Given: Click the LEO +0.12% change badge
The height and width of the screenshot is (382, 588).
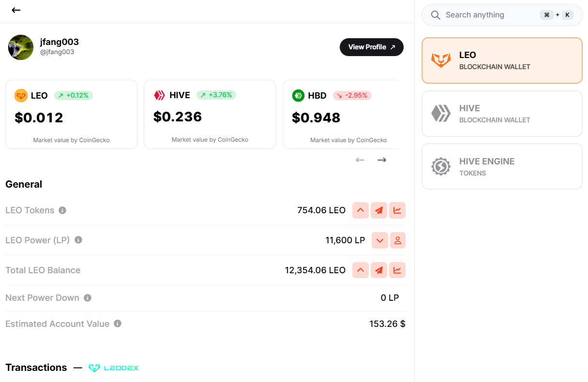Looking at the screenshot, I should [x=74, y=95].
